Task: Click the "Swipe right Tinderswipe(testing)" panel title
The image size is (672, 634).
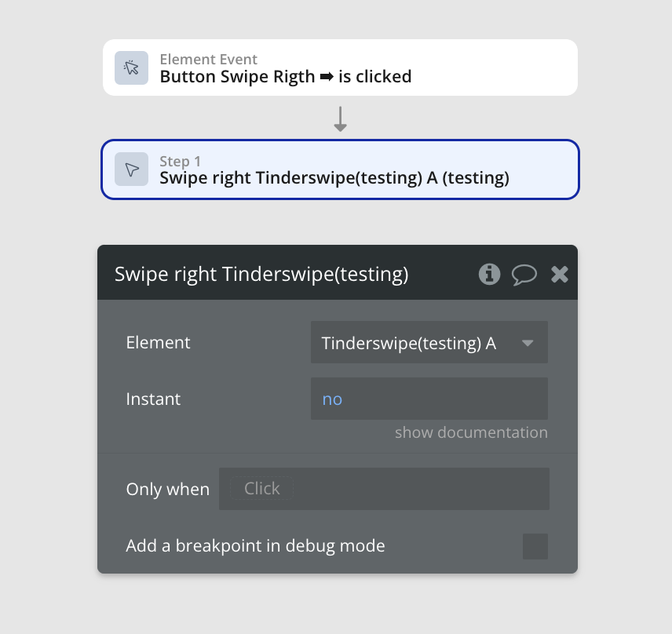Action: pos(261,274)
